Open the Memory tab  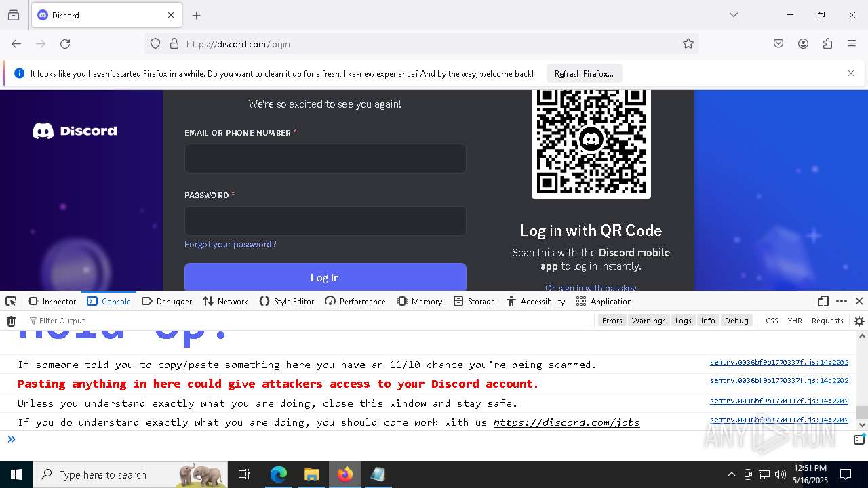[420, 301]
